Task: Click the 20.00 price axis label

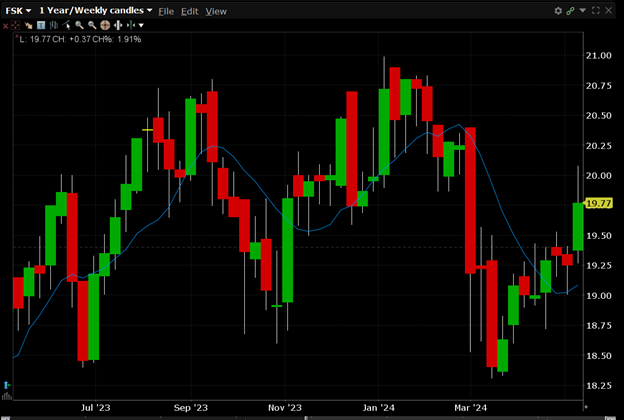Action: point(599,176)
